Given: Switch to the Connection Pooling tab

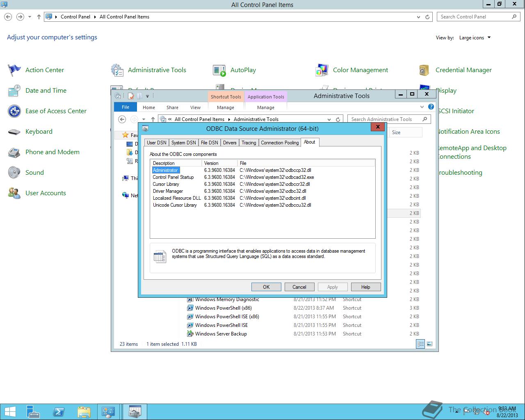Looking at the screenshot, I should click(280, 143).
